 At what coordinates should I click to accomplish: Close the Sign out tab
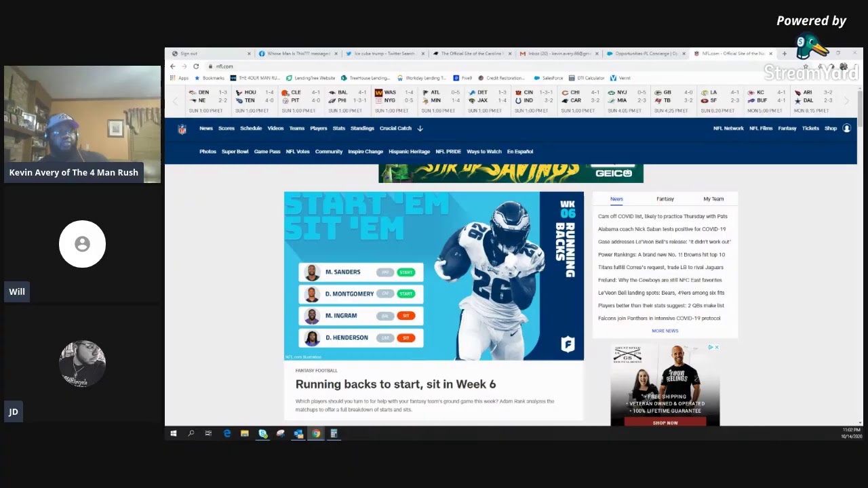[249, 54]
